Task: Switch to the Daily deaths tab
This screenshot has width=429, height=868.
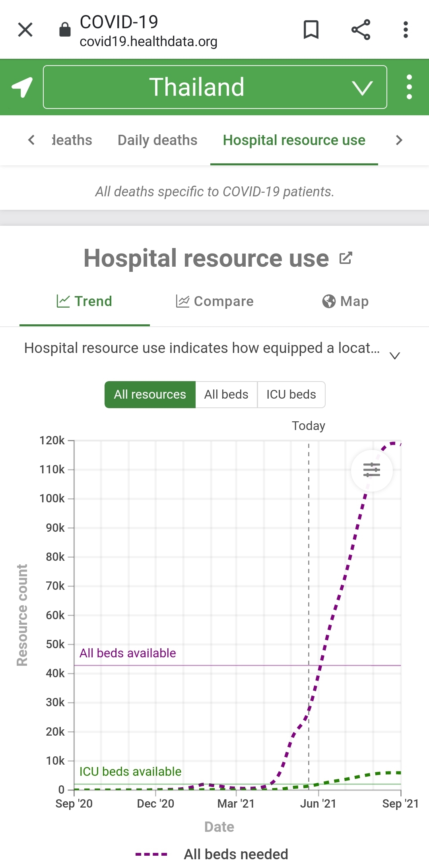Action: pos(157,140)
